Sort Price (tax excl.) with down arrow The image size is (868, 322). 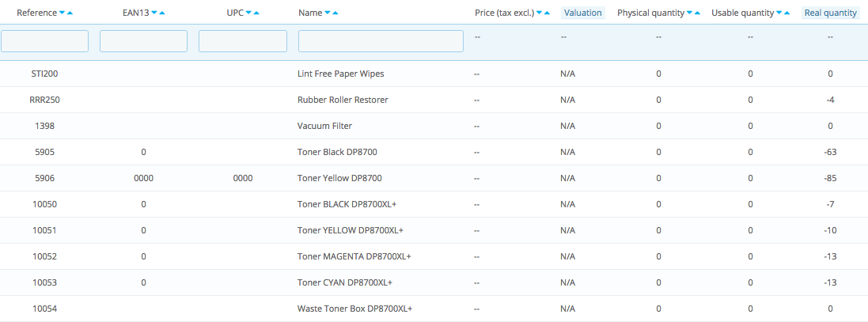click(x=539, y=13)
